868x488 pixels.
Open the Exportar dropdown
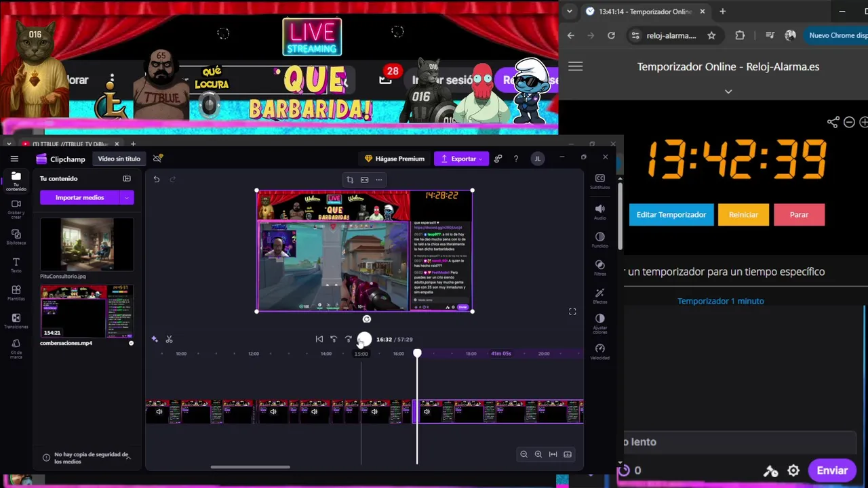461,159
